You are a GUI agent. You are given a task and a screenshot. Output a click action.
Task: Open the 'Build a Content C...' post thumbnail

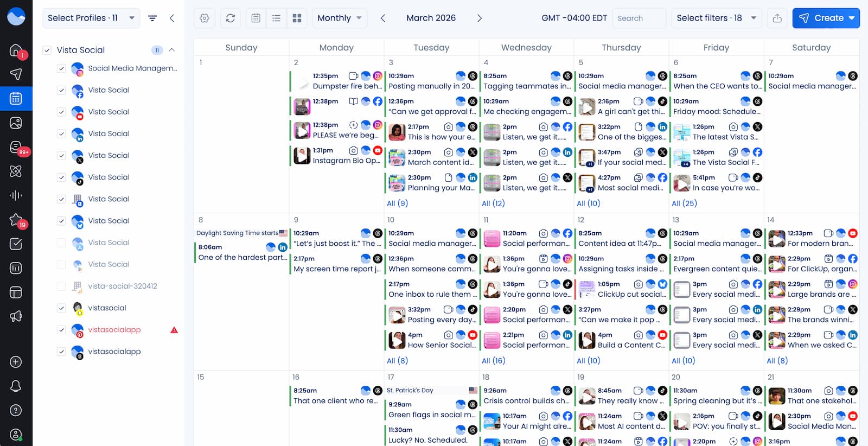click(587, 340)
